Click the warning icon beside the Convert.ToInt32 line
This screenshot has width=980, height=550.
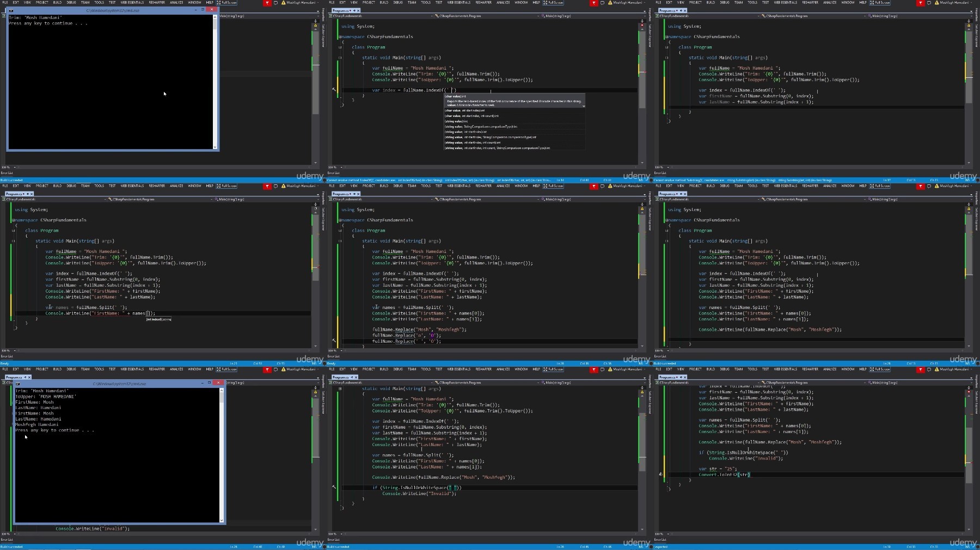[x=660, y=474]
